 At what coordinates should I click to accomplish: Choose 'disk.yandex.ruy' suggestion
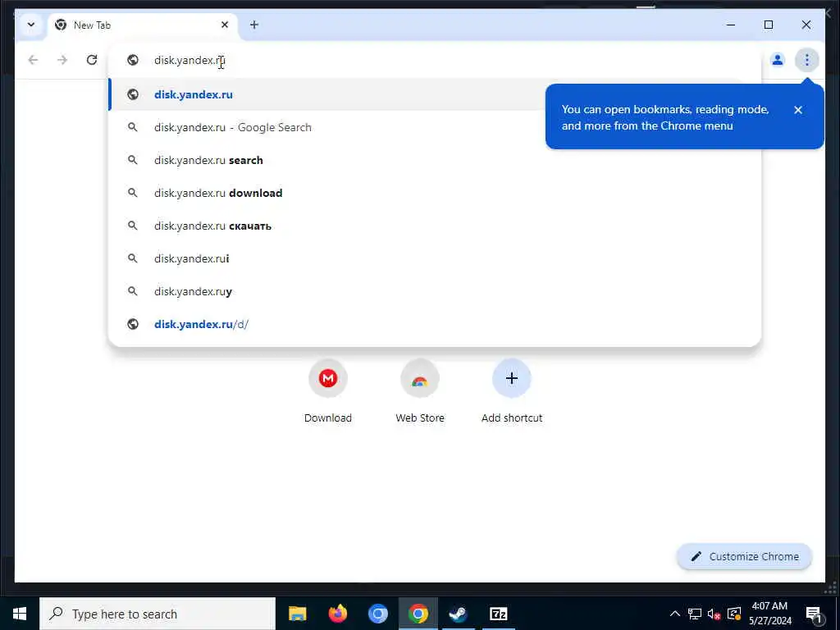[435, 291]
